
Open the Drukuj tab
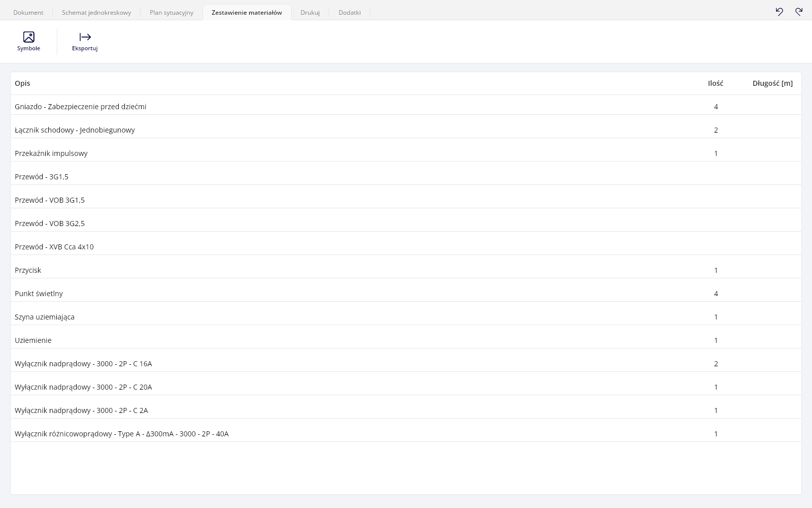tap(310, 12)
